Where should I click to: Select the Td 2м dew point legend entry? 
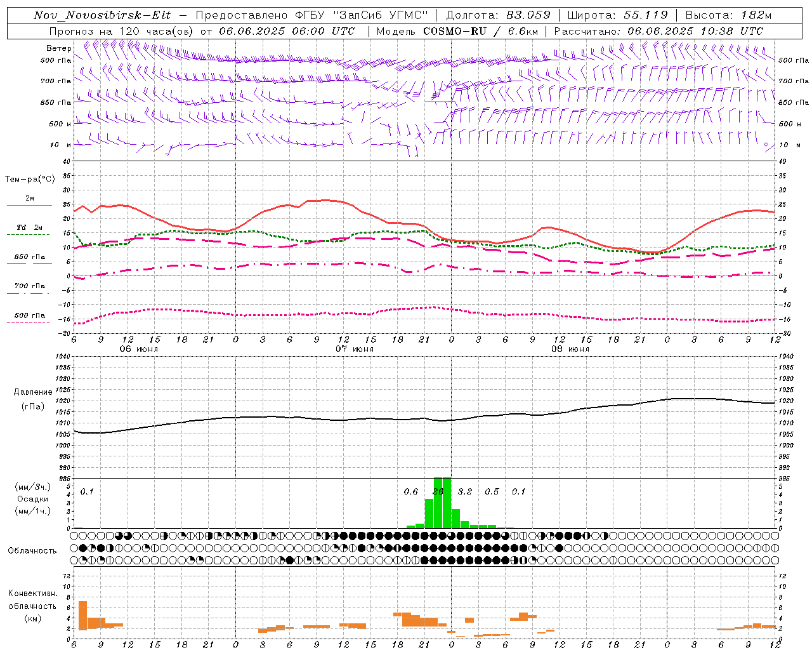[x=30, y=227]
